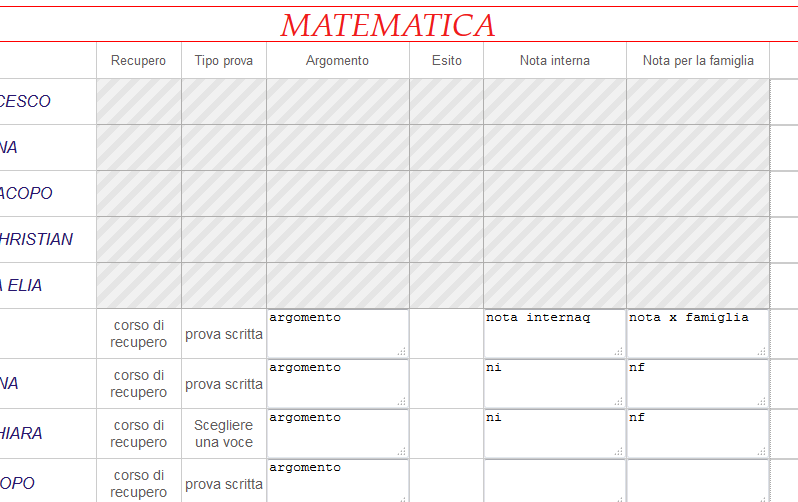Click resize grip of HIARA row argomento field

click(402, 451)
